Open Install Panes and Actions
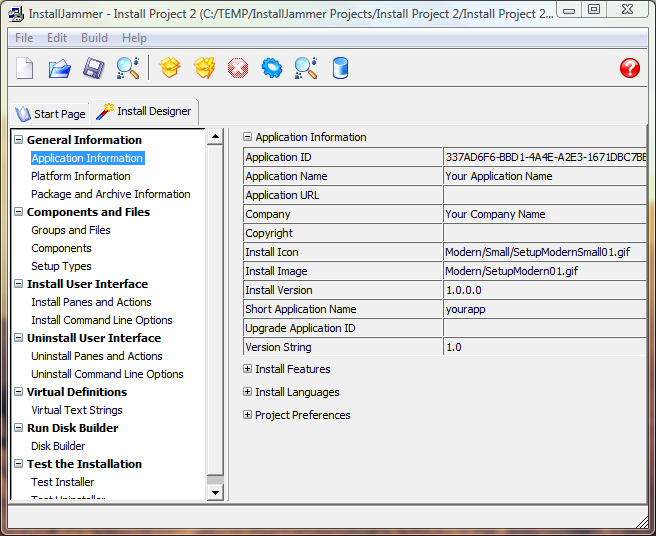The height and width of the screenshot is (536, 656). click(x=91, y=302)
